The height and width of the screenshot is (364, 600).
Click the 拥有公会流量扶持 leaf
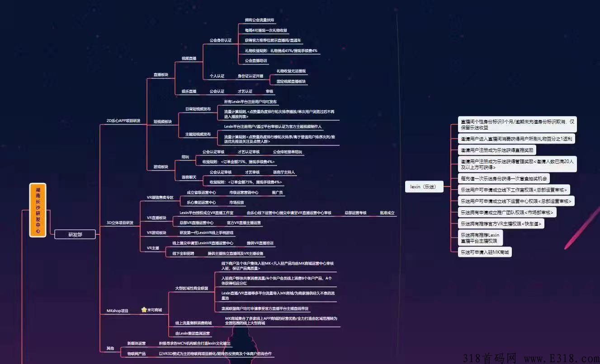[x=259, y=20]
